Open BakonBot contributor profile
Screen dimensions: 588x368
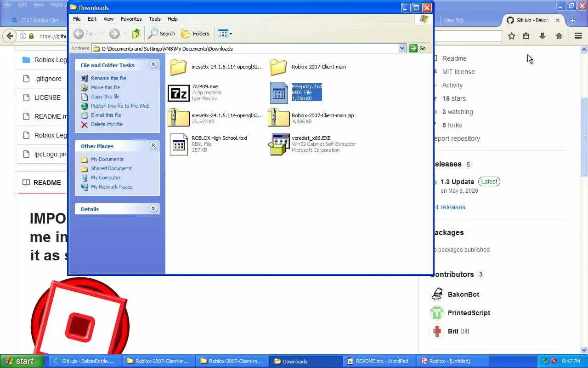(464, 294)
